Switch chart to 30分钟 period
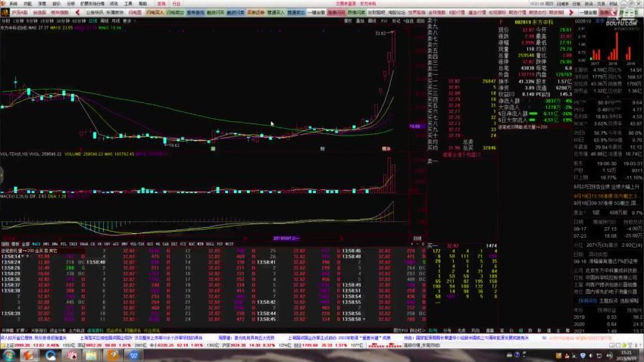Viewport: 644px width, 362px height. (63, 20)
